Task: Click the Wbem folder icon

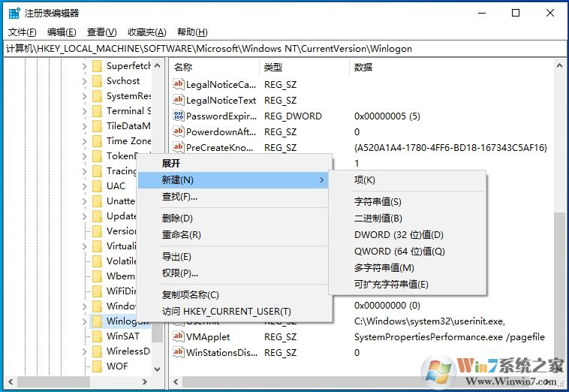Action: tap(97, 276)
